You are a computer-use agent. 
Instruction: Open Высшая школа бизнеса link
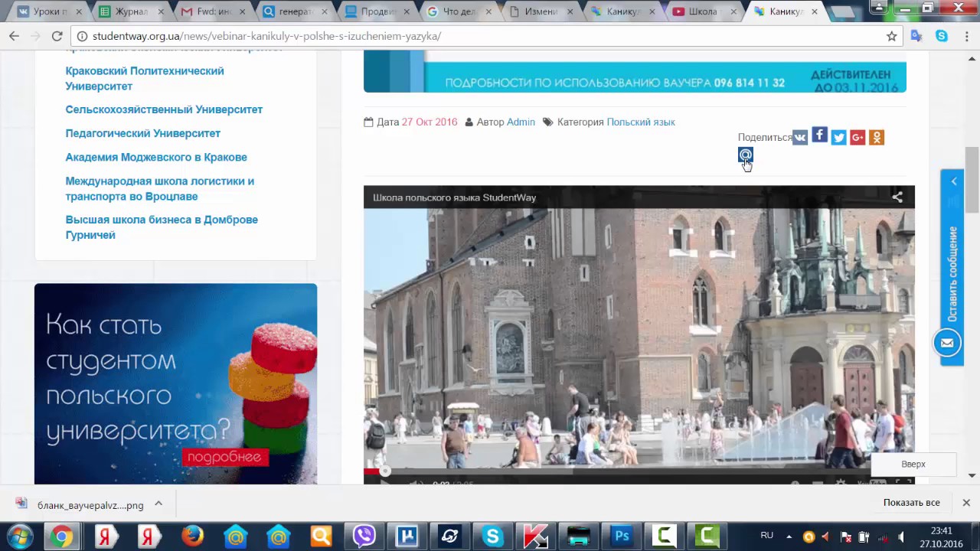[162, 227]
